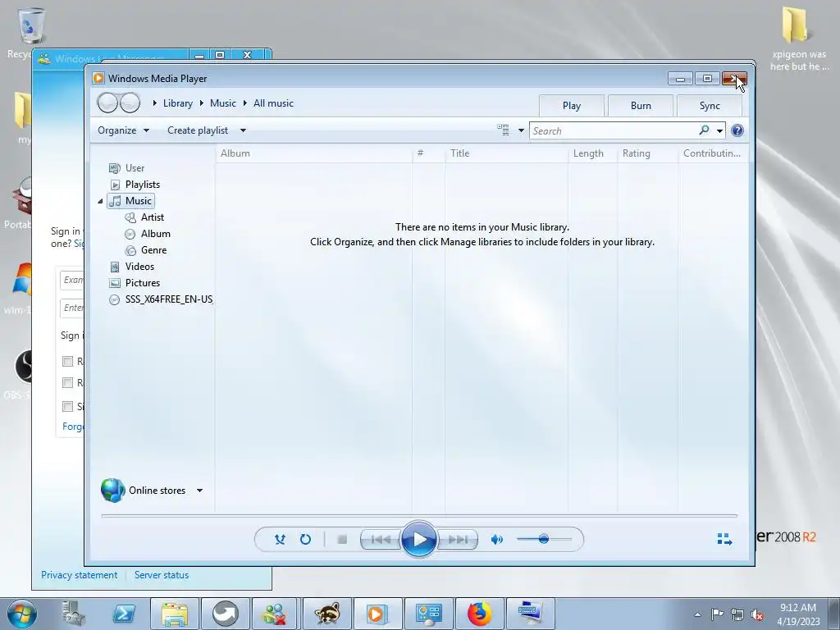This screenshot has height=630, width=840.
Task: Expand the arrow between Library and Music
Action: [x=202, y=103]
